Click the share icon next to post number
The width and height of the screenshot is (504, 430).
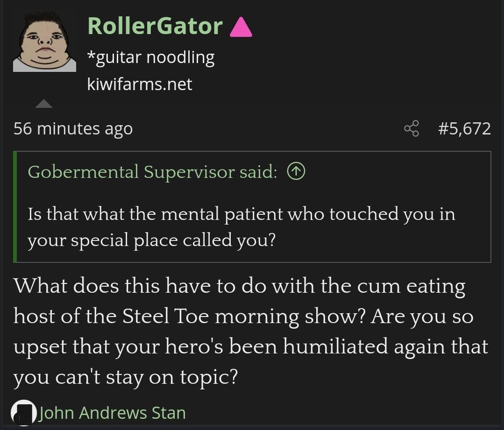click(412, 128)
